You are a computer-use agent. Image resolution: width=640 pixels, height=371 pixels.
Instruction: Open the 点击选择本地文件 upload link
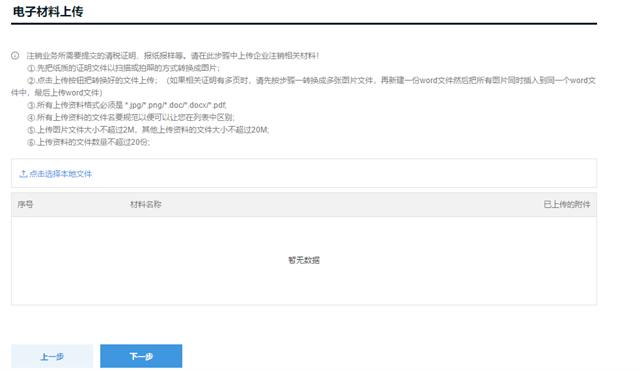pyautogui.click(x=60, y=174)
